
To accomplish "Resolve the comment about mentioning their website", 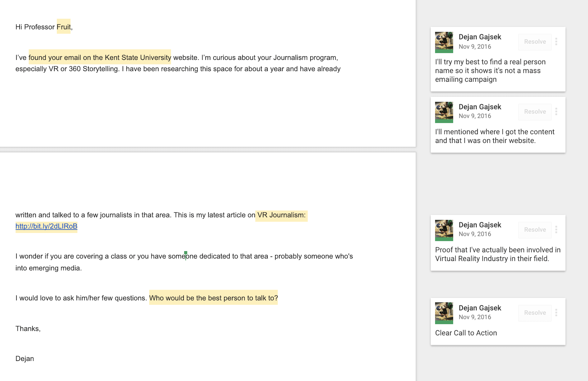I will (x=535, y=112).
